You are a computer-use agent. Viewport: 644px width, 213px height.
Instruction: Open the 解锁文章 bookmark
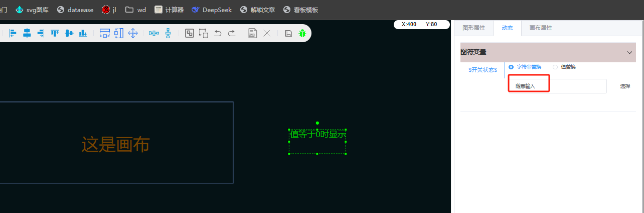point(257,10)
